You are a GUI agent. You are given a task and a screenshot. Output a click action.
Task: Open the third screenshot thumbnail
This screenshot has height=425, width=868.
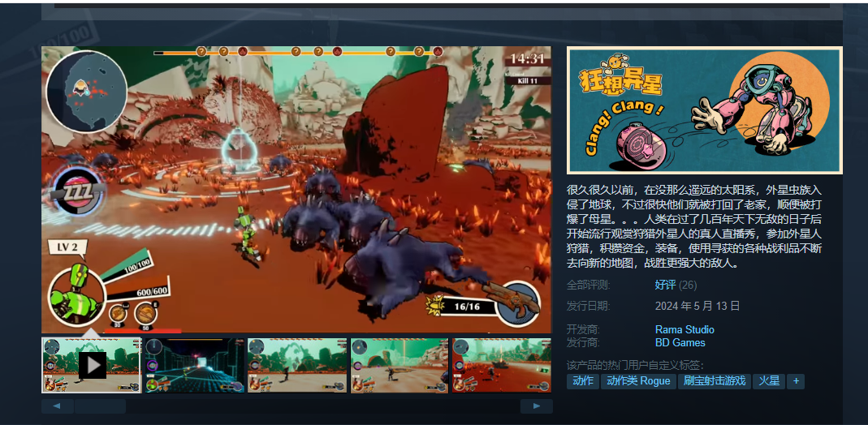tap(297, 365)
